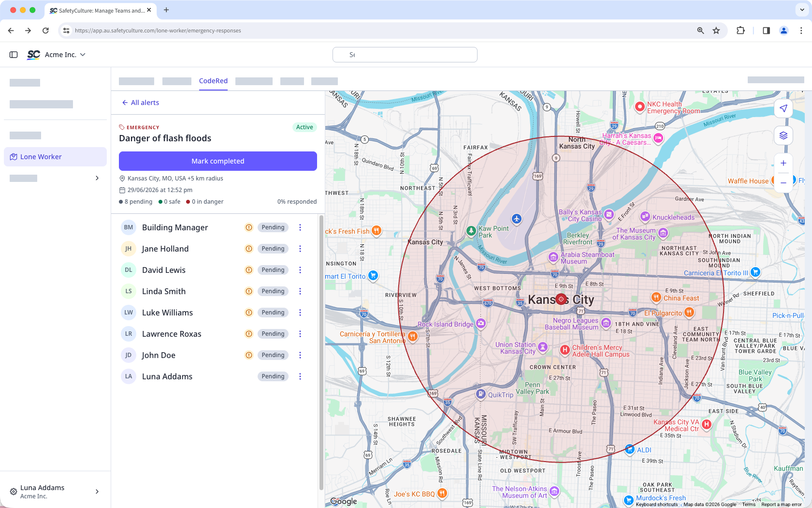The image size is (812, 508).
Task: Expand the collapsed sidebar item chevron
Action: pos(97,178)
